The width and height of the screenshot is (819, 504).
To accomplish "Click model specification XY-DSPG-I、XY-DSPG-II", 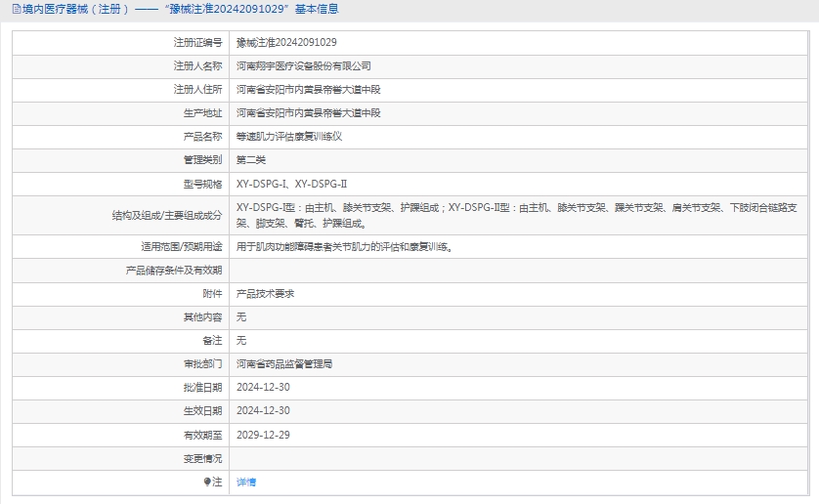I will [x=291, y=184].
